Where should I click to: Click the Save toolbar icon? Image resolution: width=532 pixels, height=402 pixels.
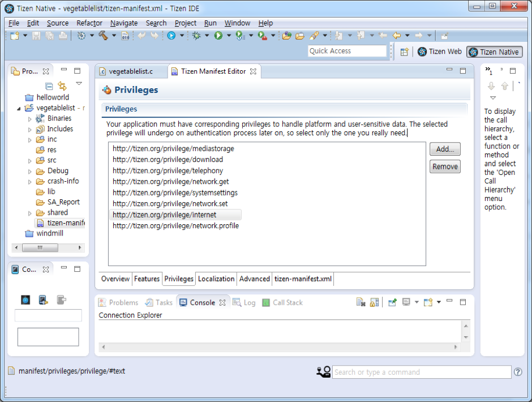point(36,36)
